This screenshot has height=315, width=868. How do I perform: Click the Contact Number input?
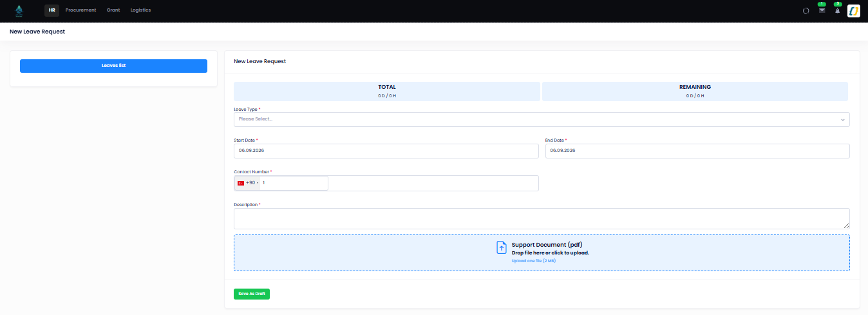coord(294,183)
